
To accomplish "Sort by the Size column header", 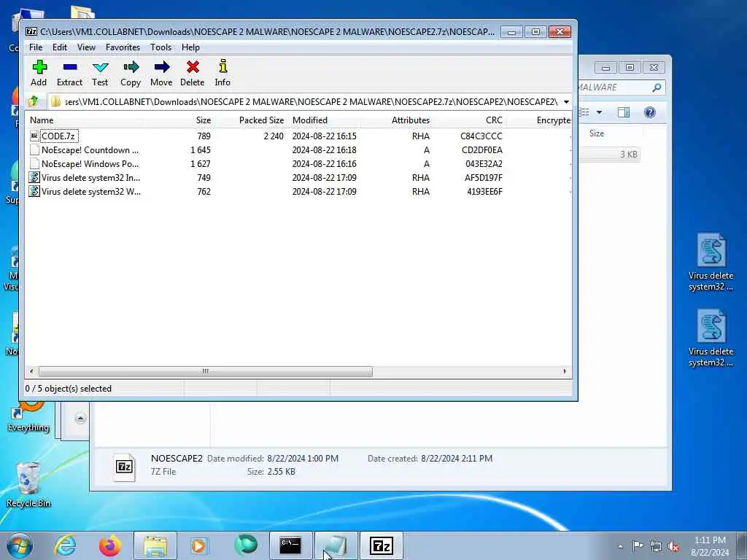I will point(178,120).
